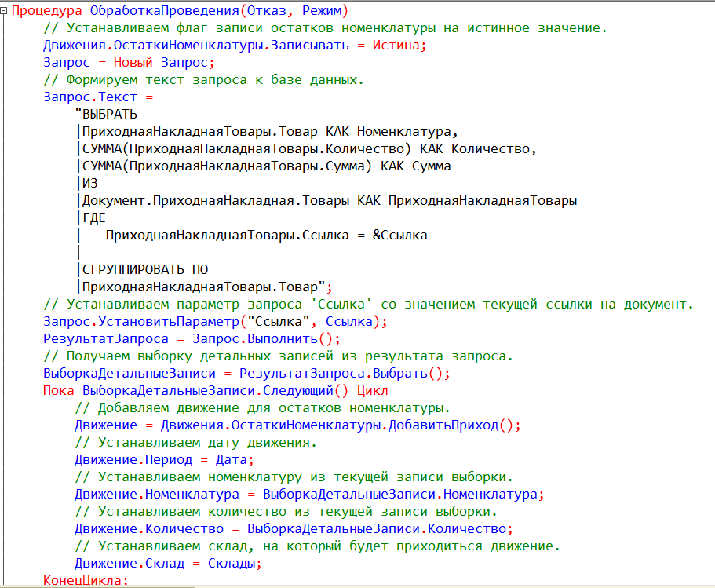The height and width of the screenshot is (588, 715).
Task: Click the Запрос.УстановитьПараметр("Ссылка", Ссылка) line
Action: pos(215,322)
